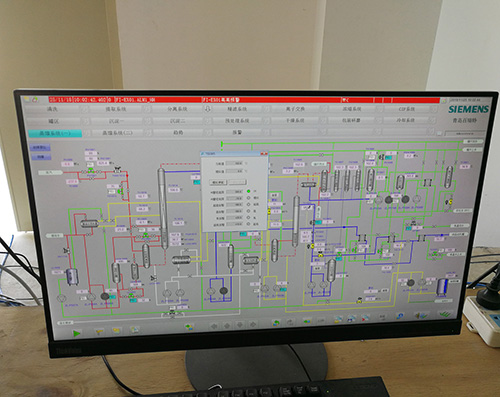
Task: Click the dark pump symbol below blue pipes
Action: click(x=224, y=291)
